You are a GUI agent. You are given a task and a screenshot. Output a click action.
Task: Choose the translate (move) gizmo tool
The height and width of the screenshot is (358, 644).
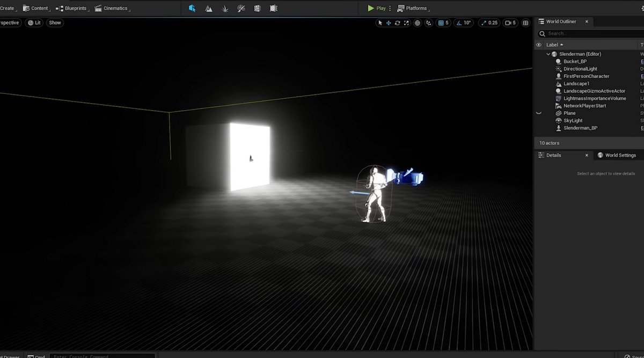tap(389, 23)
